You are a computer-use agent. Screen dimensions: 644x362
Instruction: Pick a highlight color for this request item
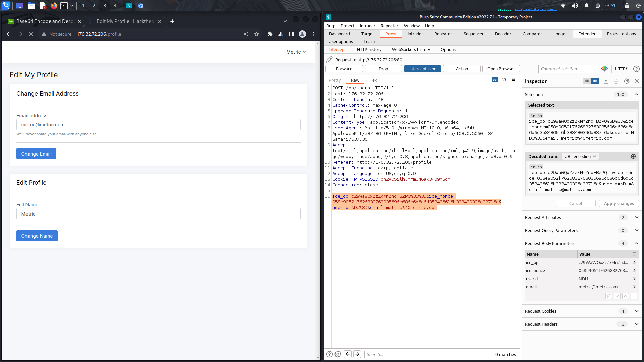pos(605,69)
